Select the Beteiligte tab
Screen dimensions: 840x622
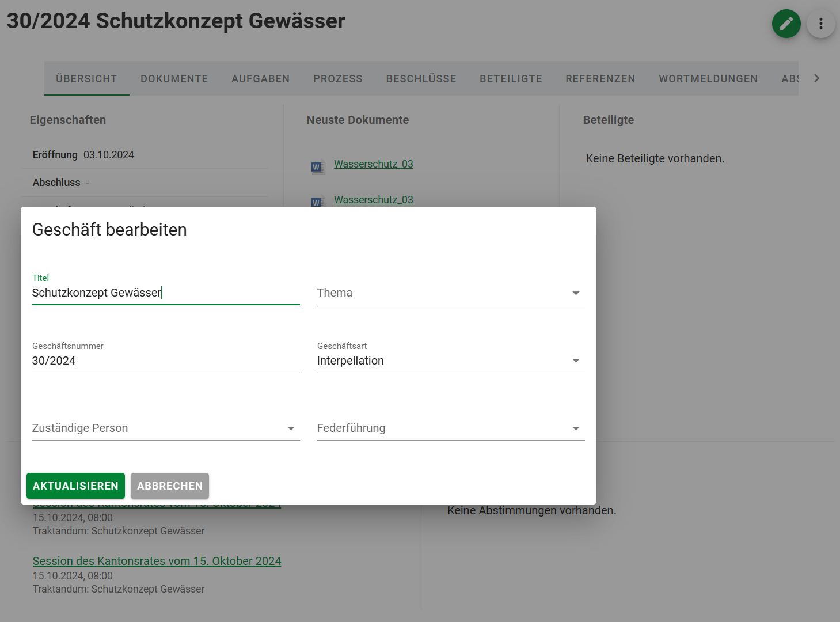[511, 79]
